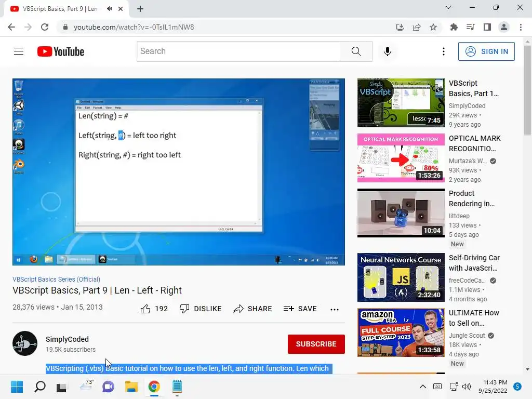Click the search magnifier button
Screen dimensions: 532x399
tap(356, 51)
